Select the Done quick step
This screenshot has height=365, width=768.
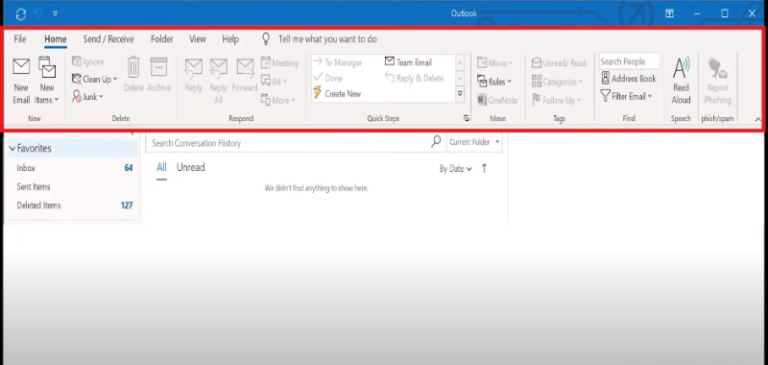328,78
